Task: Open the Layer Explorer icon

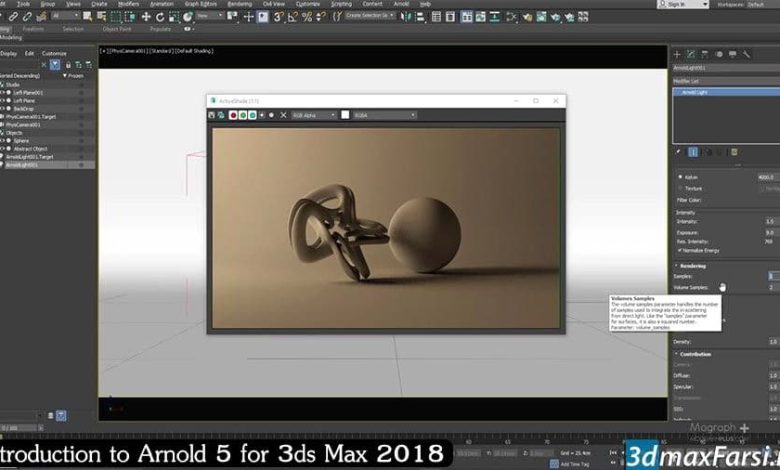Action: click(x=450, y=16)
